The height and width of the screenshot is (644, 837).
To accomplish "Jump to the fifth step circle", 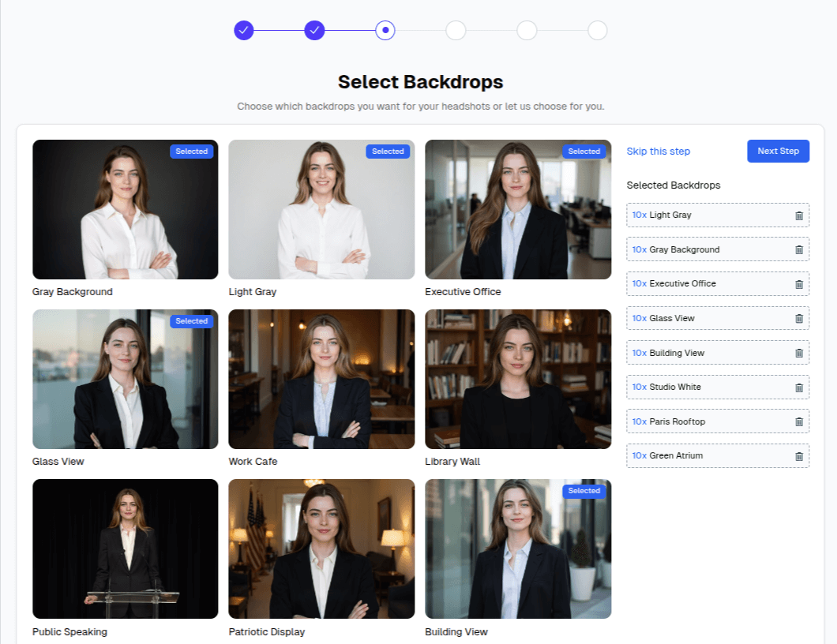I will point(527,31).
